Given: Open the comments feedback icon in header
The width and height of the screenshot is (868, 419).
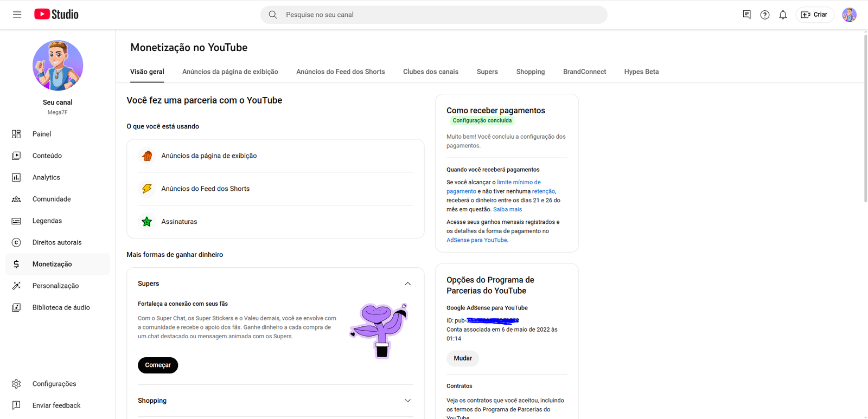Looking at the screenshot, I should [x=746, y=15].
